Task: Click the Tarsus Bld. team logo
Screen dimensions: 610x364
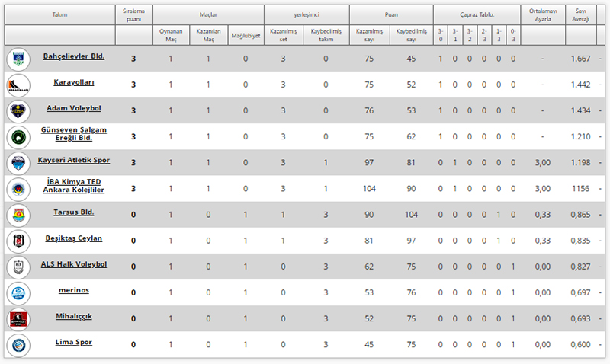Action: coord(18,215)
